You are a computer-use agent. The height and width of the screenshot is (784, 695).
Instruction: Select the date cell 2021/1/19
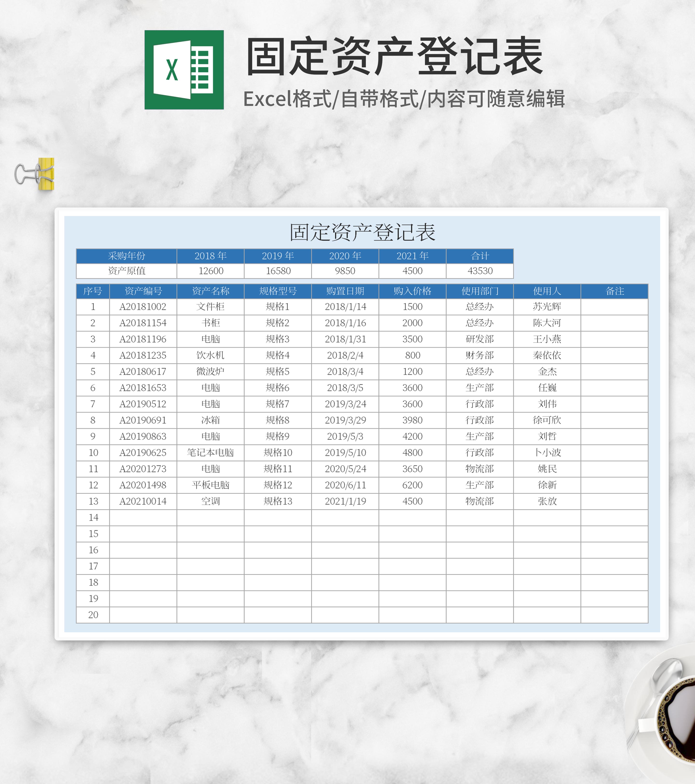click(345, 501)
